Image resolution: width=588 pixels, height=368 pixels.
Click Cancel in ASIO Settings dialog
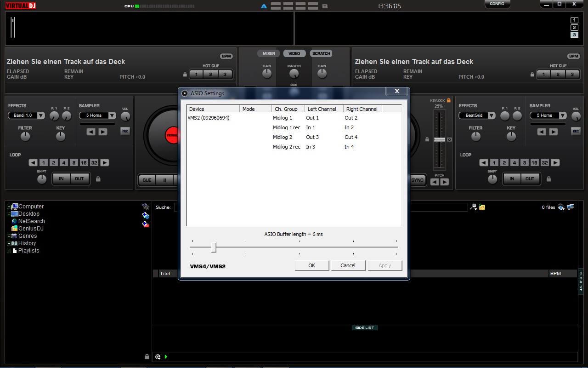pos(348,265)
